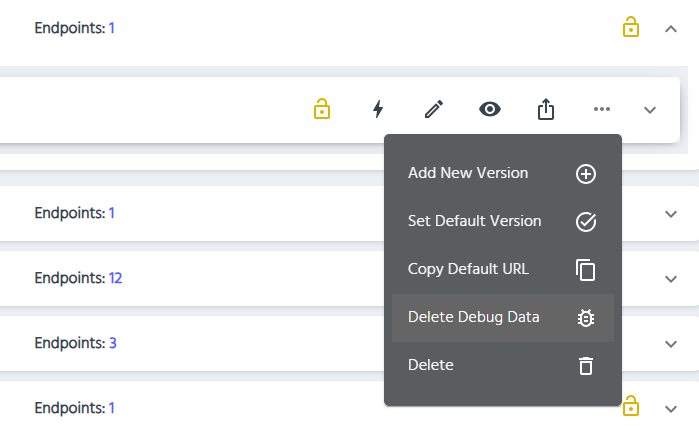Screen dimensions: 699x428
Task: Collapse the open group using the up chevron
Action: pos(671,29)
